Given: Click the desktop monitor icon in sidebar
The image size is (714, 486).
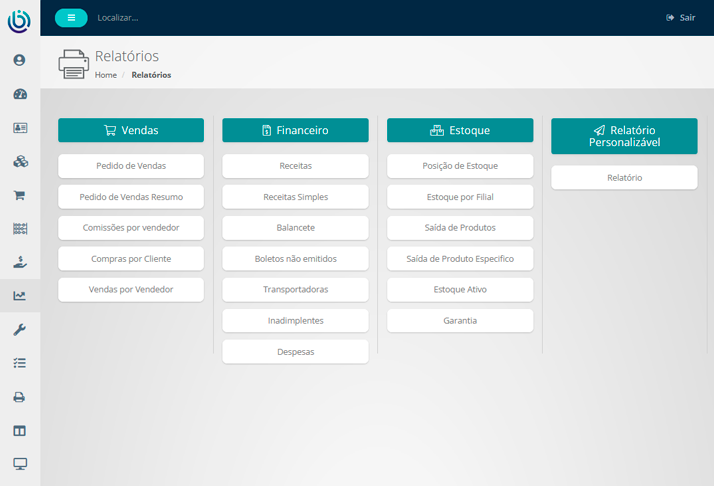Looking at the screenshot, I should tap(19, 464).
